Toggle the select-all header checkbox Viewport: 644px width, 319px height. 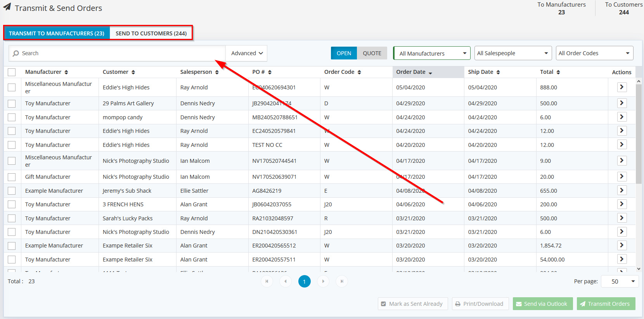coord(12,72)
